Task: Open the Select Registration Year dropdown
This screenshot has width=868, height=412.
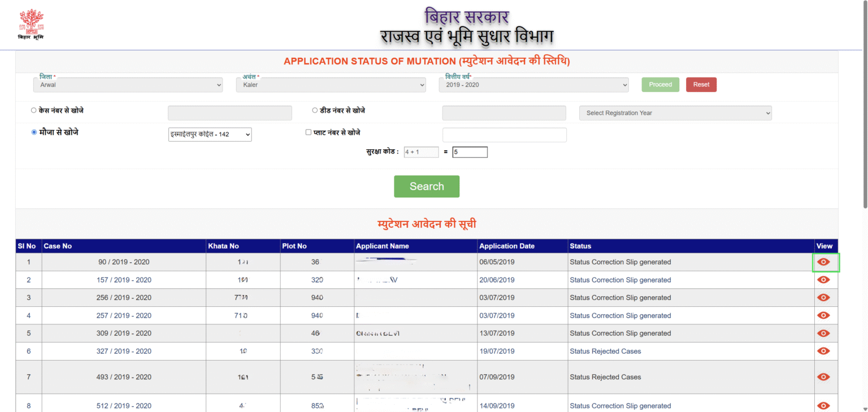Action: (x=675, y=112)
